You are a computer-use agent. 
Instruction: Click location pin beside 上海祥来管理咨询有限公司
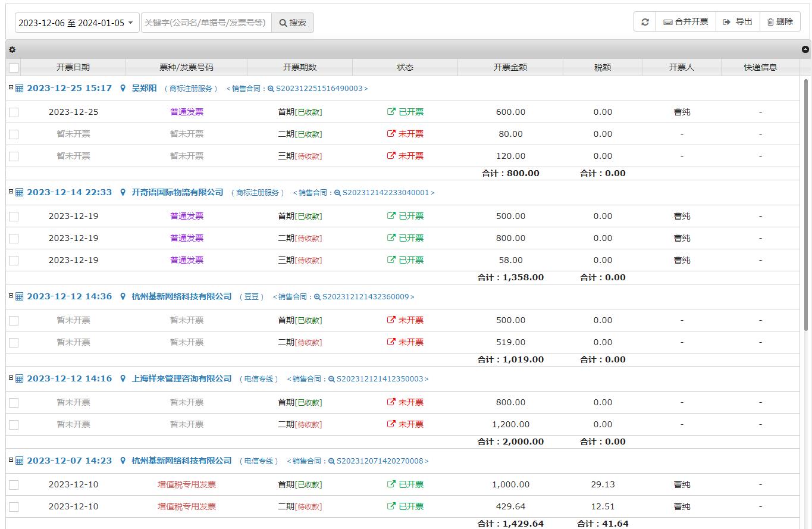(123, 379)
